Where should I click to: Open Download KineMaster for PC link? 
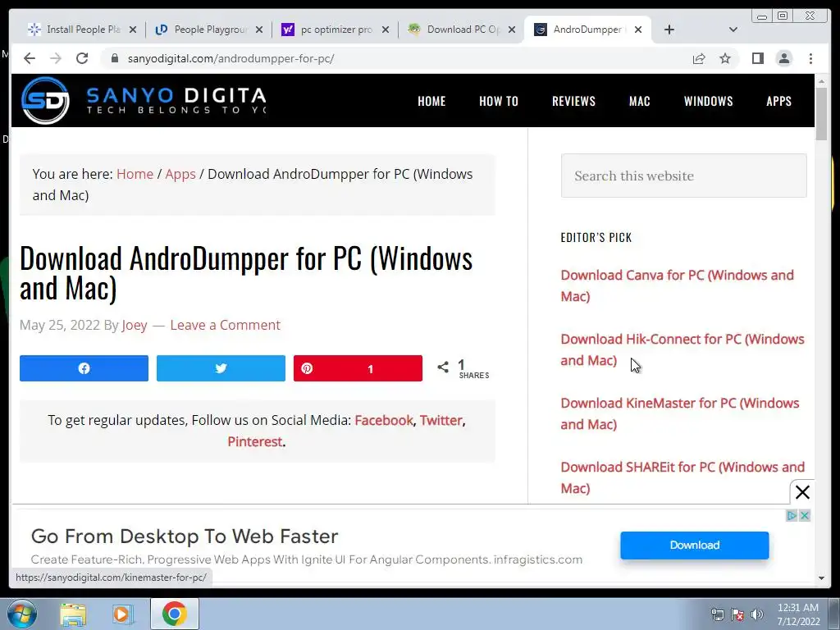pyautogui.click(x=680, y=413)
